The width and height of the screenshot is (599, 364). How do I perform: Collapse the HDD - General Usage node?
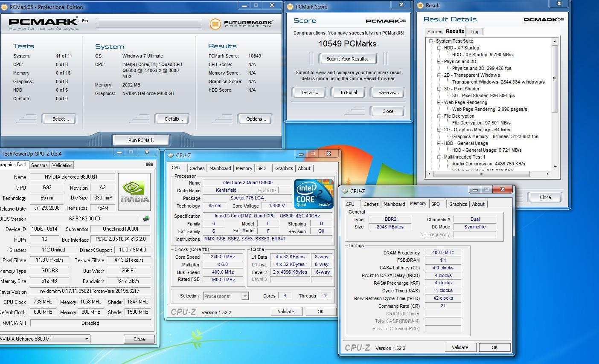(439, 144)
